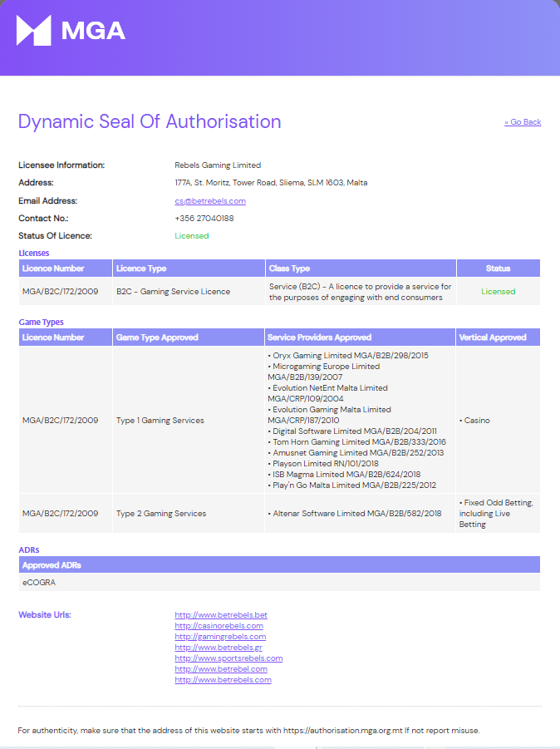Open the http://www.betrebels.bet link
This screenshot has height=749, width=560.
click(221, 615)
